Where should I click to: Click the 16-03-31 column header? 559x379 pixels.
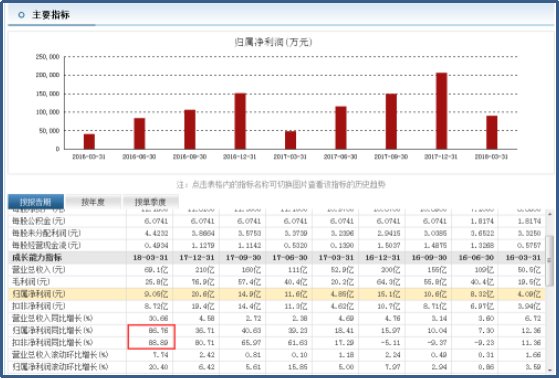523,257
